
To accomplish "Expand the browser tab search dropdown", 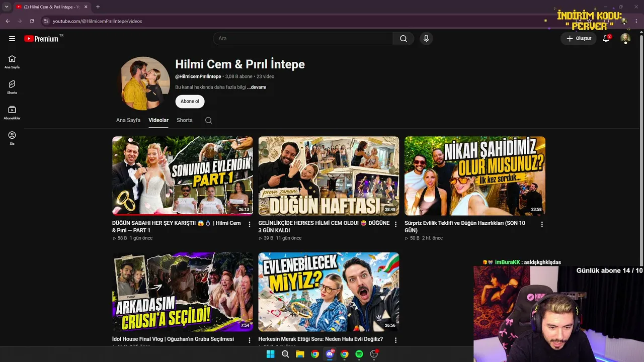I will click(7, 7).
